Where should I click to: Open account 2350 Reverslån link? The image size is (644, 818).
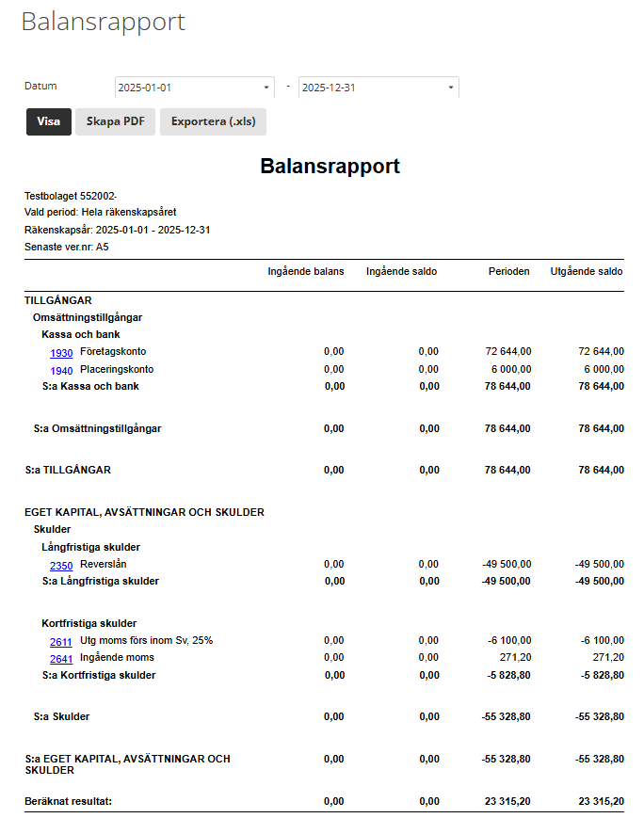pos(61,566)
